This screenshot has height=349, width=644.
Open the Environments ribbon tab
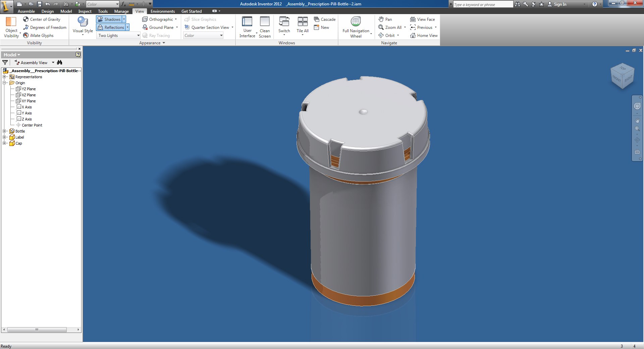pyautogui.click(x=163, y=11)
